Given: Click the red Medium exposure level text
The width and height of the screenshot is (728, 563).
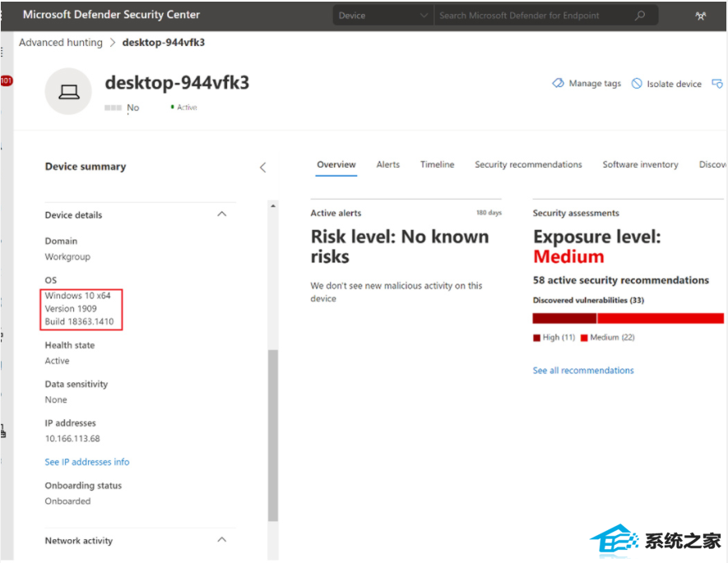Looking at the screenshot, I should [x=568, y=257].
